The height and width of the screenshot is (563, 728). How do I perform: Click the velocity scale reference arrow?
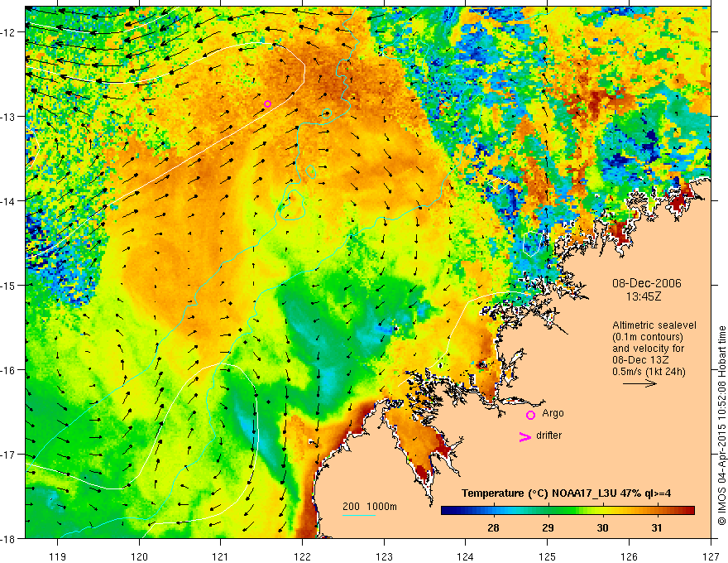[x=639, y=383]
